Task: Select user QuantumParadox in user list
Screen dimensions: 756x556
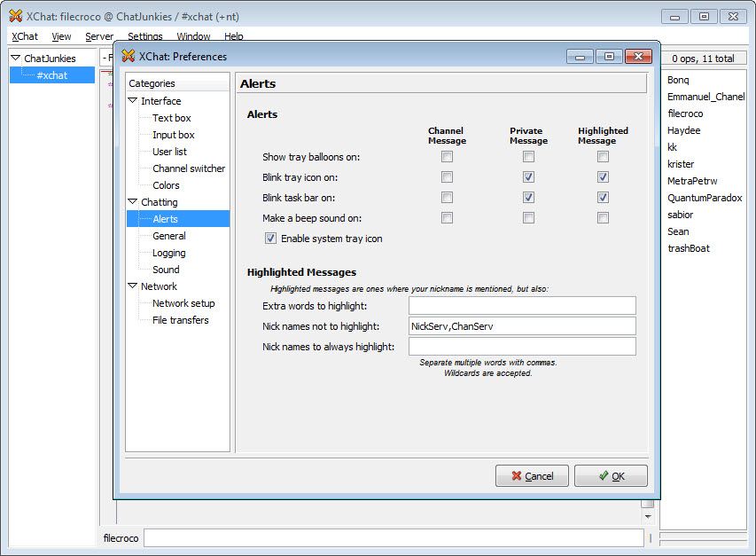Action: click(705, 199)
